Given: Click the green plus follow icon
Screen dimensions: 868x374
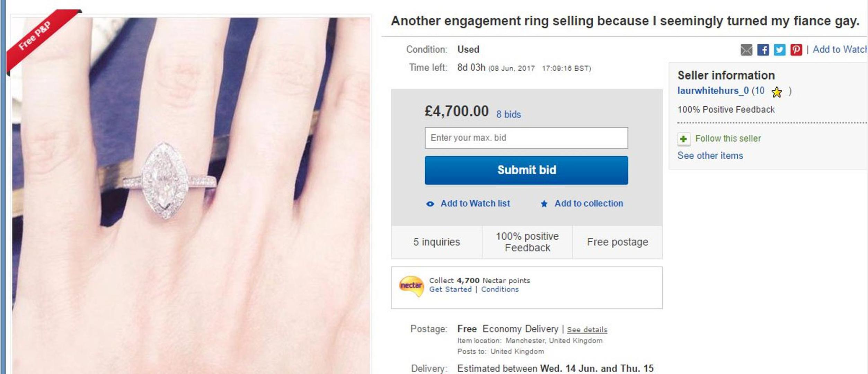Looking at the screenshot, I should click(683, 139).
